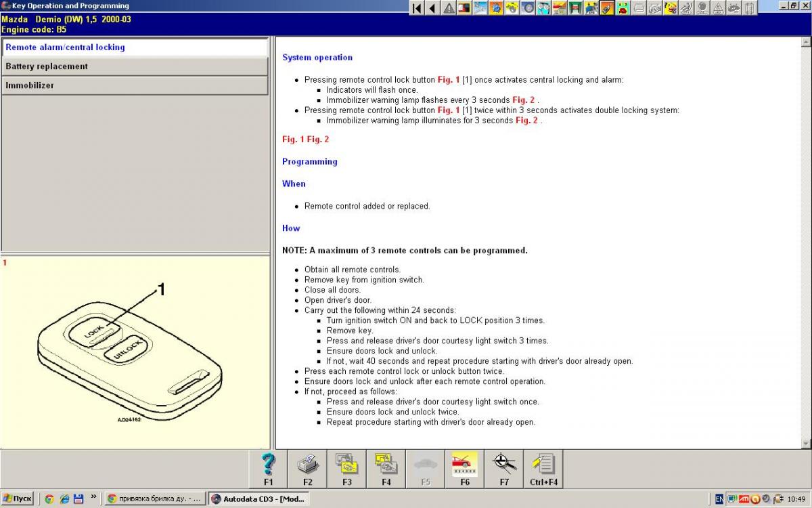The image size is (812, 508).
Task: Click the F4 image toggle button
Action: point(386,469)
